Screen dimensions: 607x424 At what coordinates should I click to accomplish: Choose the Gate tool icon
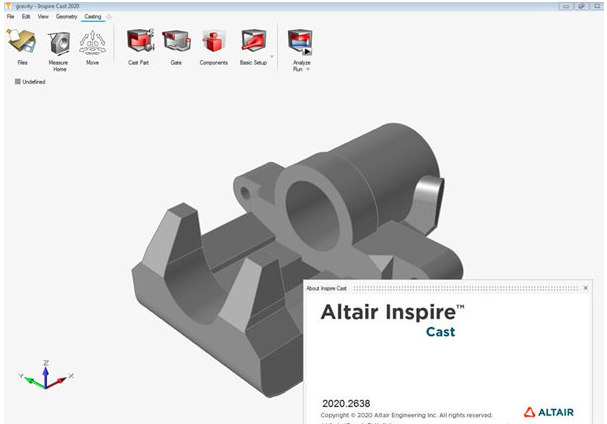tap(176, 41)
